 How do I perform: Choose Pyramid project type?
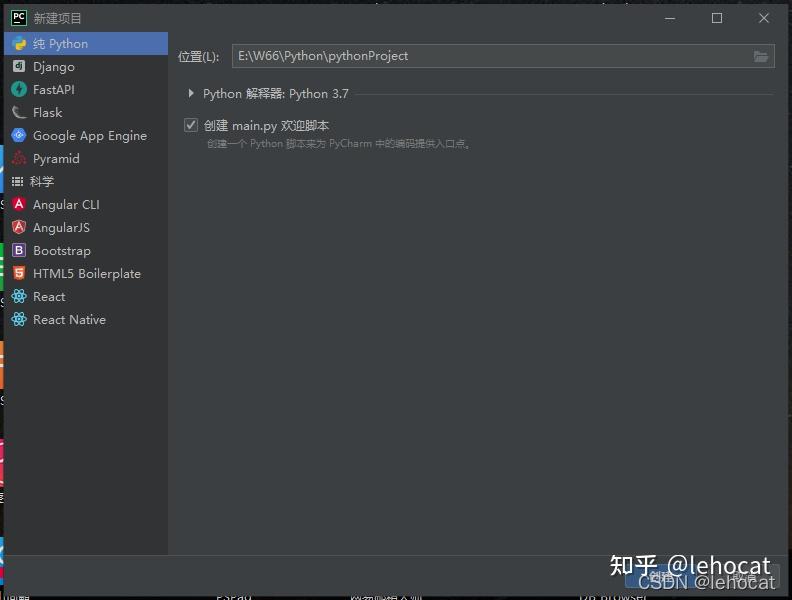(x=86, y=159)
